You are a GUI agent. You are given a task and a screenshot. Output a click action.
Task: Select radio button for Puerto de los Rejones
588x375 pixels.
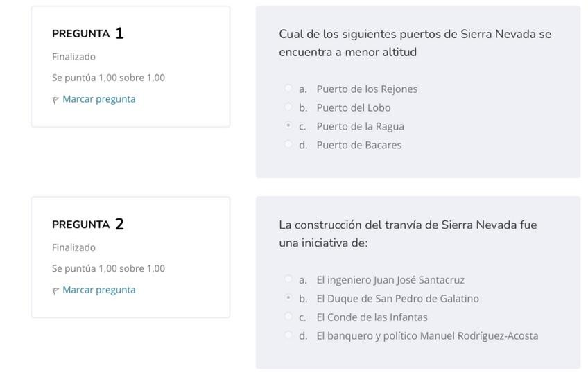[288, 88]
